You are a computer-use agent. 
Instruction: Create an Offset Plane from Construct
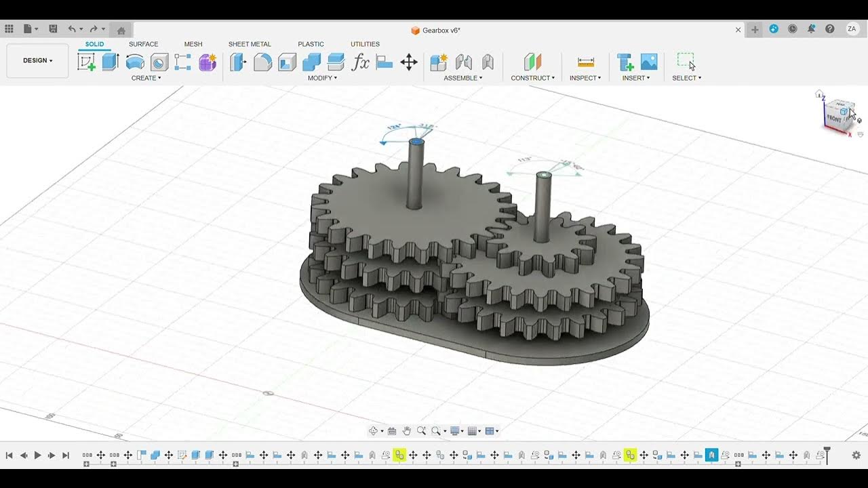point(532,62)
